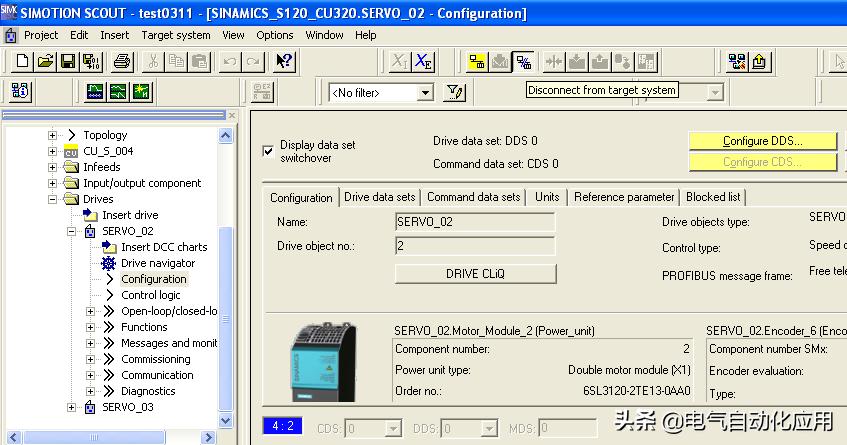Click the Motor Module device image
The width and height of the screenshot is (847, 445).
[x=323, y=362]
